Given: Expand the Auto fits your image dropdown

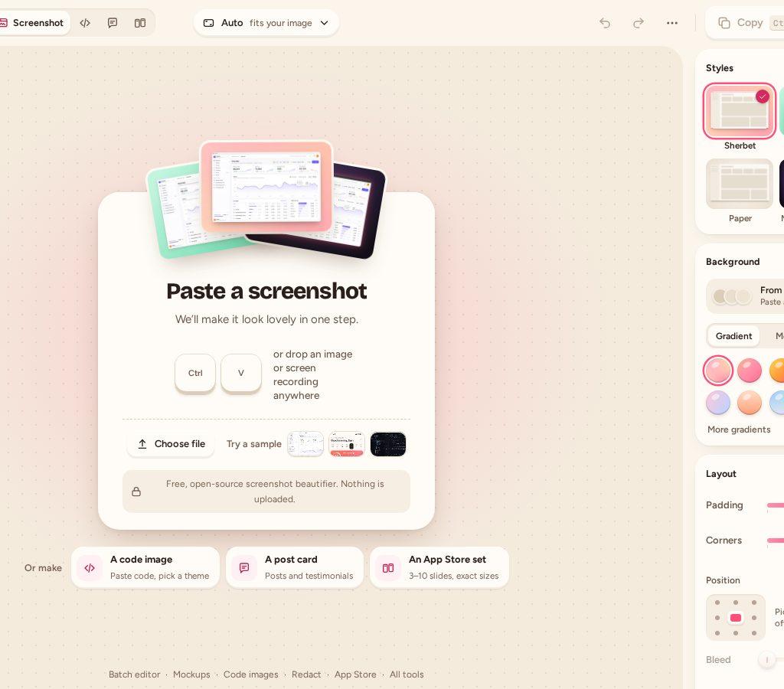Looking at the screenshot, I should (266, 23).
